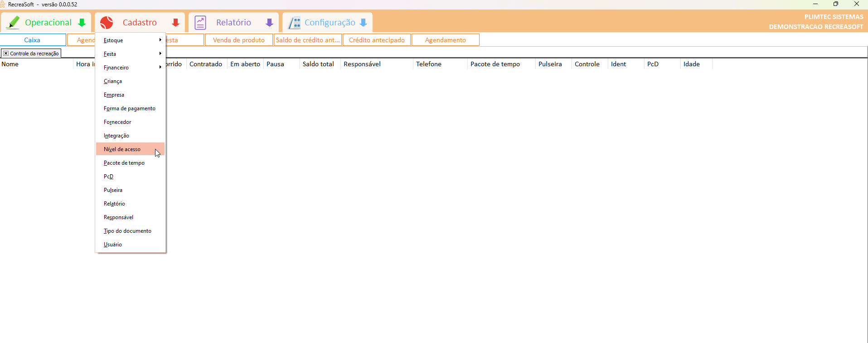The height and width of the screenshot is (343, 868).
Task: Select Criança from Cadastro menu
Action: tap(130, 81)
